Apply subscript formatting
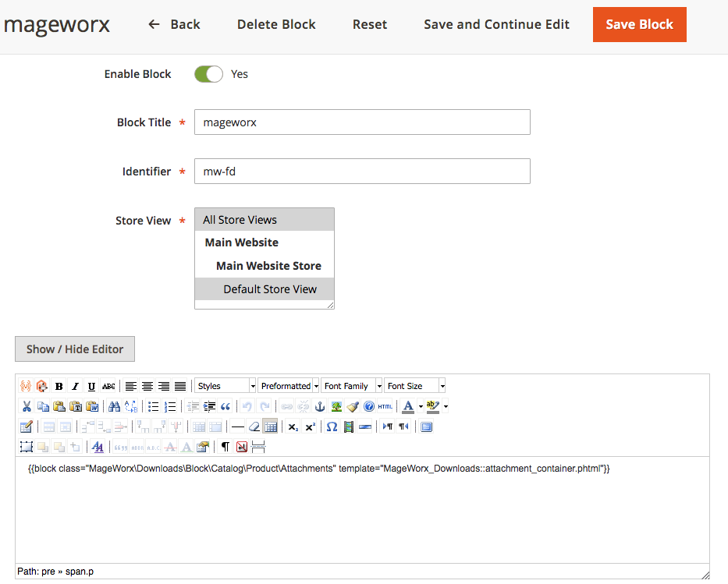728x584 pixels. click(x=293, y=426)
